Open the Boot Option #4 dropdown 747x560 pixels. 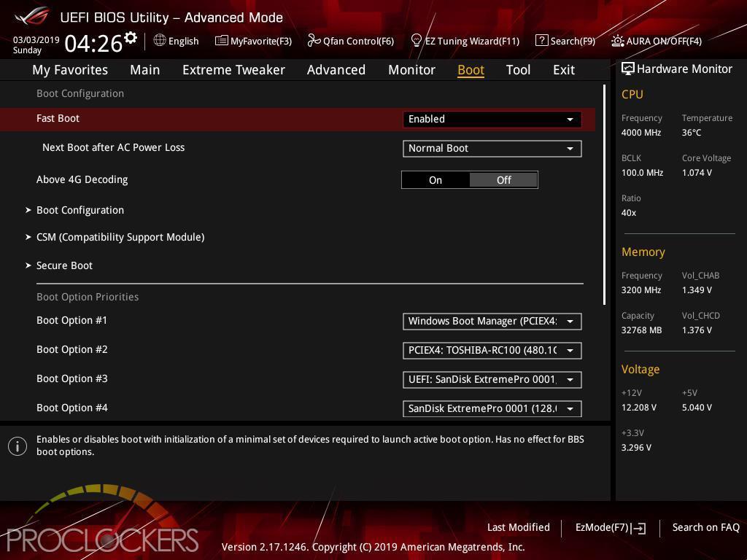[x=492, y=408]
